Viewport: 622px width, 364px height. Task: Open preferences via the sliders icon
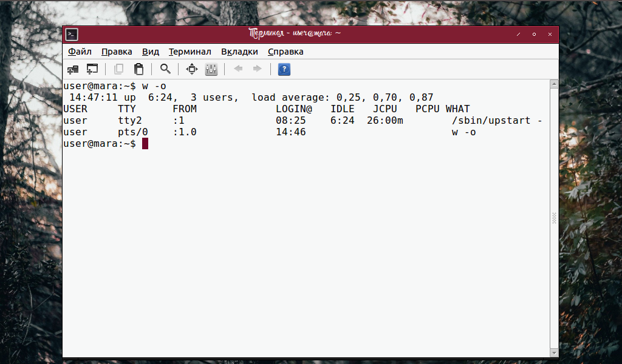point(211,69)
